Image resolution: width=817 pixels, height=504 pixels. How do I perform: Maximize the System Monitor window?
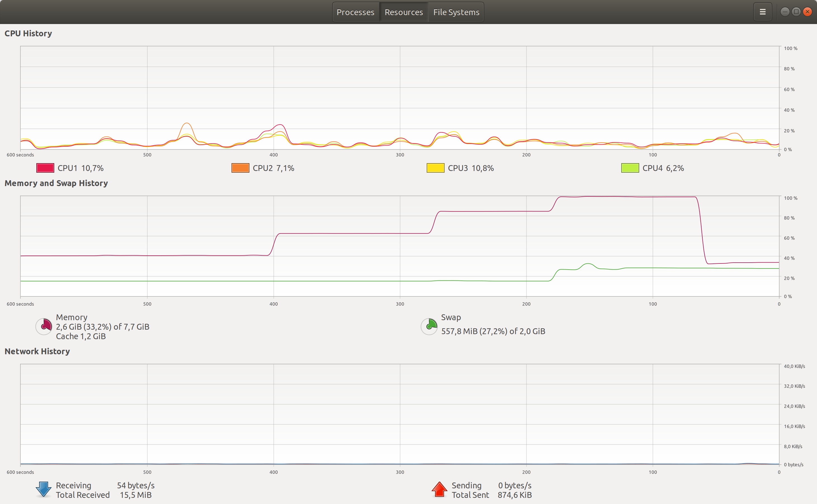(796, 12)
